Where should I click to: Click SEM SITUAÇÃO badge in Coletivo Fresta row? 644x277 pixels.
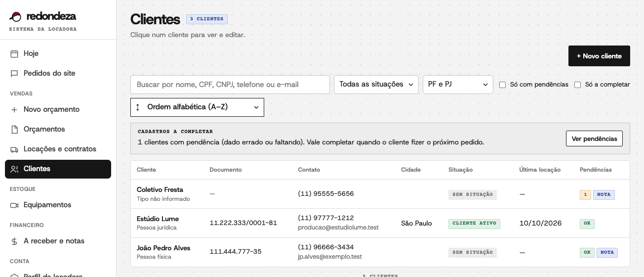click(x=473, y=194)
